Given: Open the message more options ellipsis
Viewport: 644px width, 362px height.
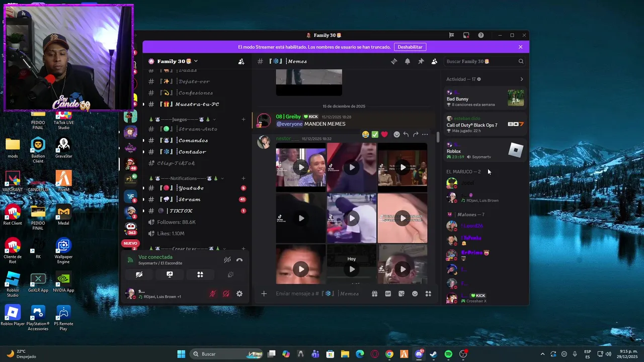Looking at the screenshot, I should tap(425, 134).
